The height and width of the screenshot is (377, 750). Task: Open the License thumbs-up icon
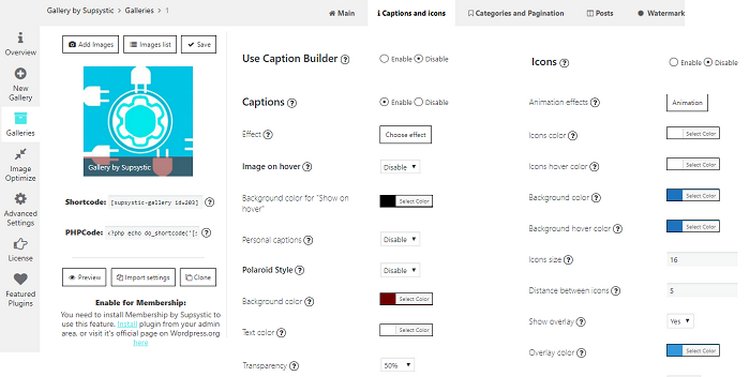coord(20,244)
